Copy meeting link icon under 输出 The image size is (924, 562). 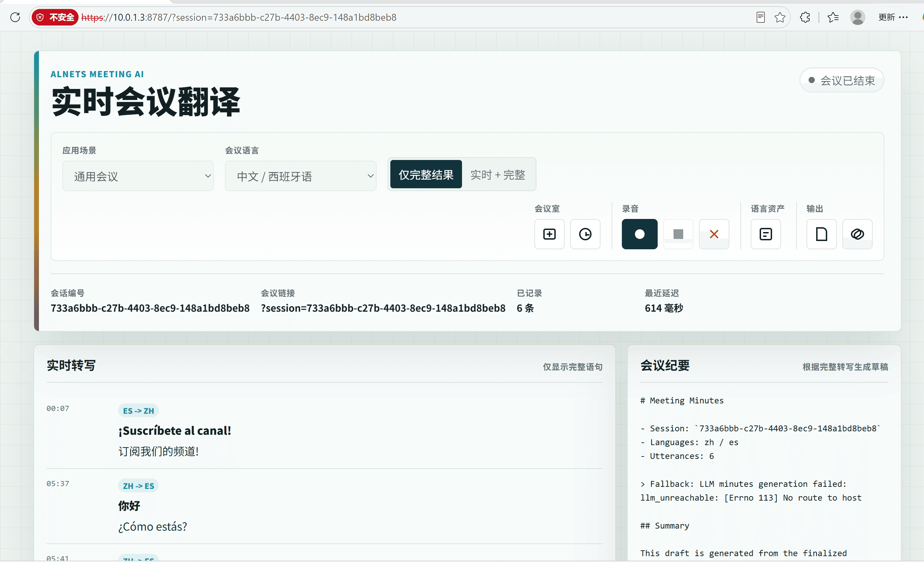[857, 234]
